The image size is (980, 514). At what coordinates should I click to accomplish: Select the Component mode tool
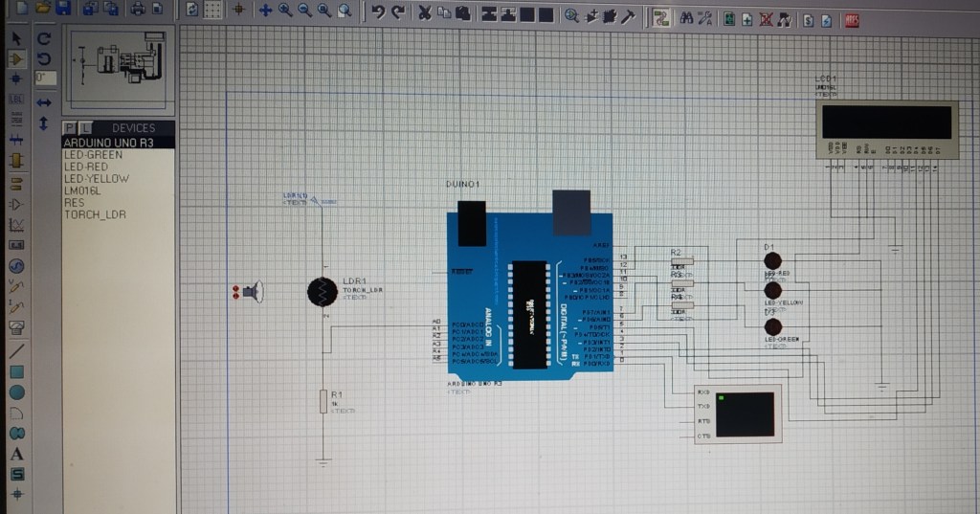click(x=16, y=58)
